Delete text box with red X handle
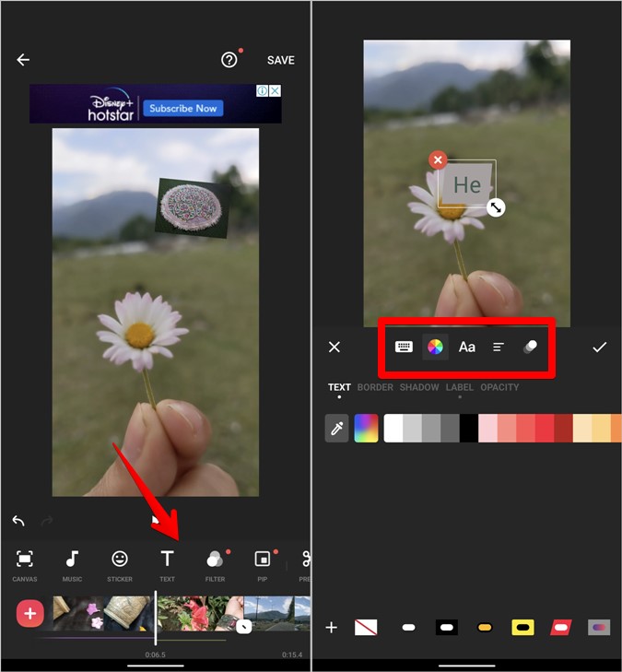 pos(438,160)
